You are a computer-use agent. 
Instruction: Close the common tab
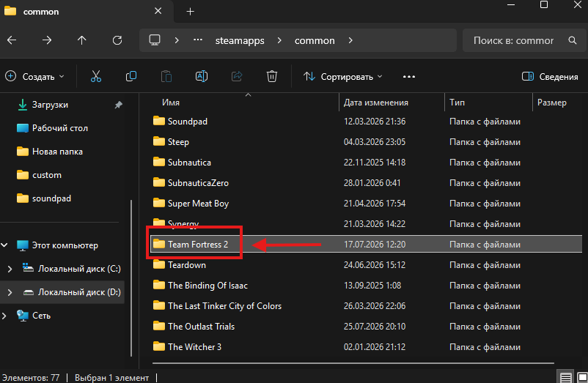158,11
